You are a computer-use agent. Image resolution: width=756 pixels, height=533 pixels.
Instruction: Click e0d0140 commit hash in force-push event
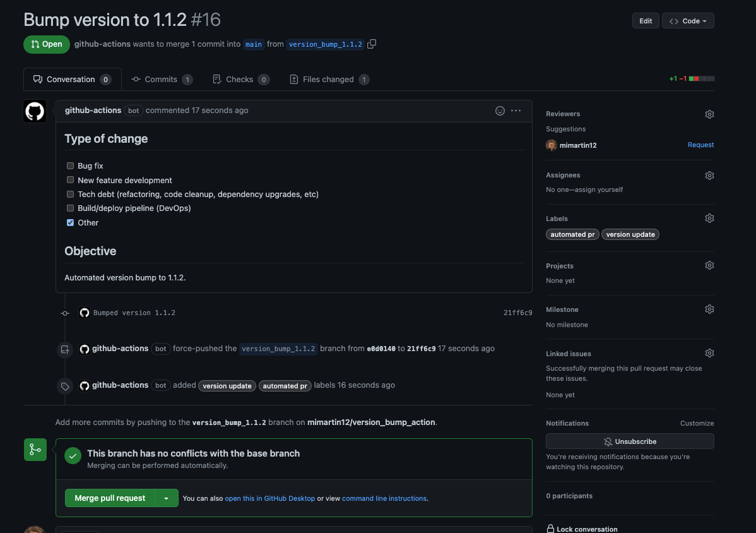pyautogui.click(x=381, y=349)
